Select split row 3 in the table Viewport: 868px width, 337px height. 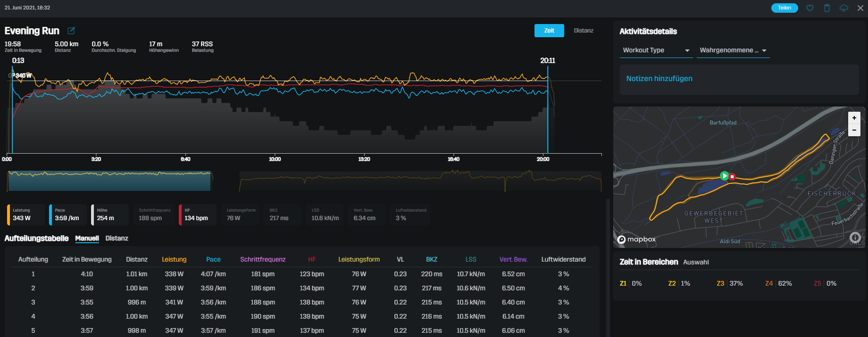(x=302, y=302)
